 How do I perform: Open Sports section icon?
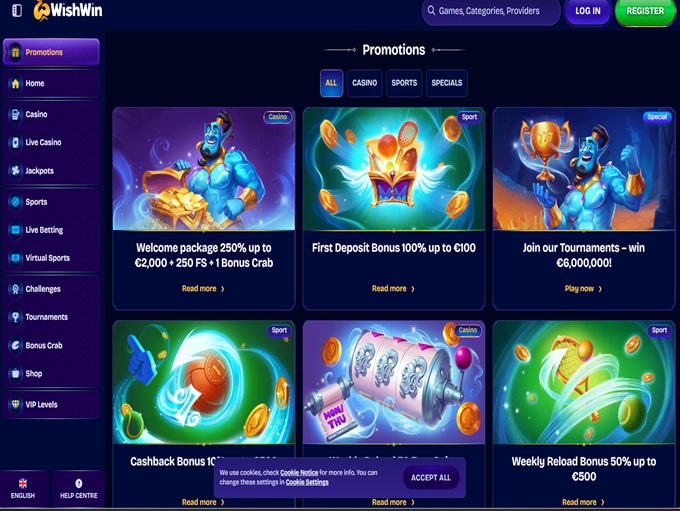click(x=15, y=202)
